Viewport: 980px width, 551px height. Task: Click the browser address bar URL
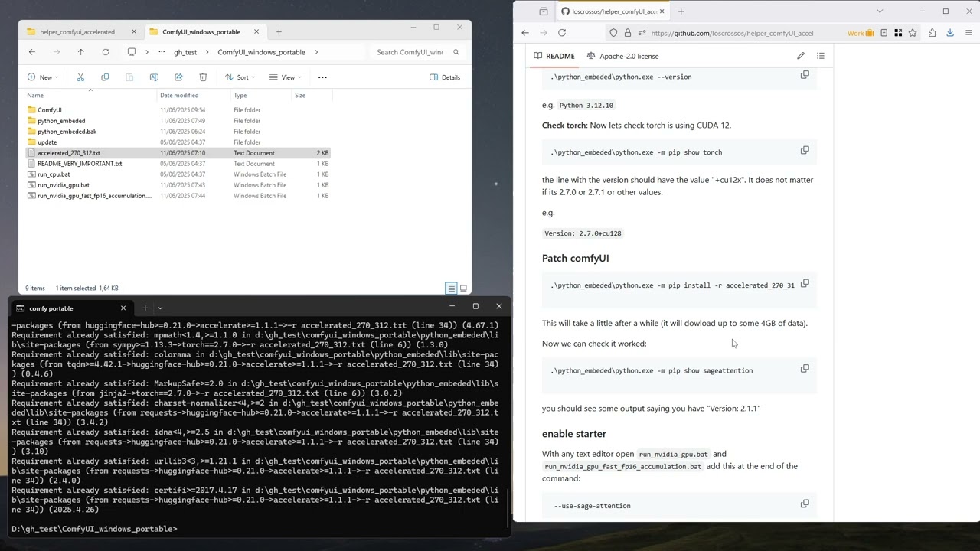731,33
